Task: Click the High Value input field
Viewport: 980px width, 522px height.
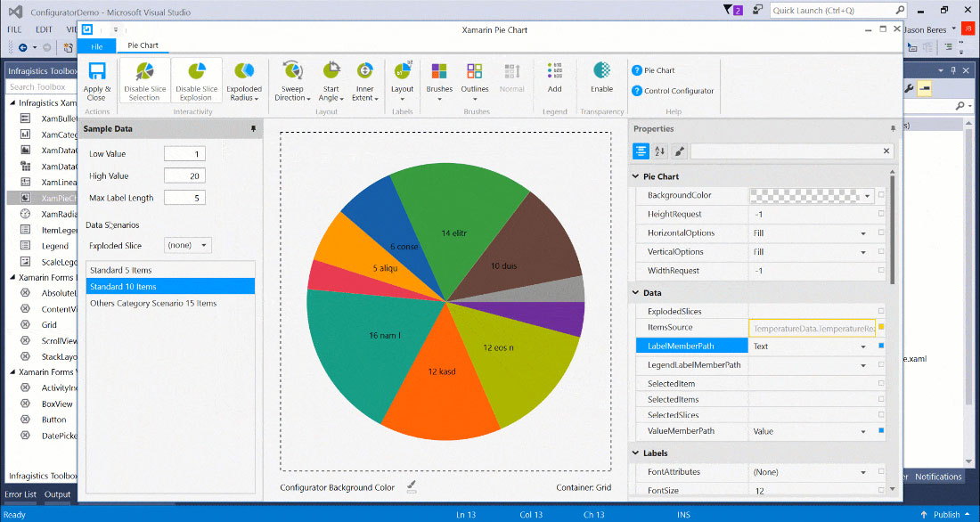Action: (x=184, y=176)
